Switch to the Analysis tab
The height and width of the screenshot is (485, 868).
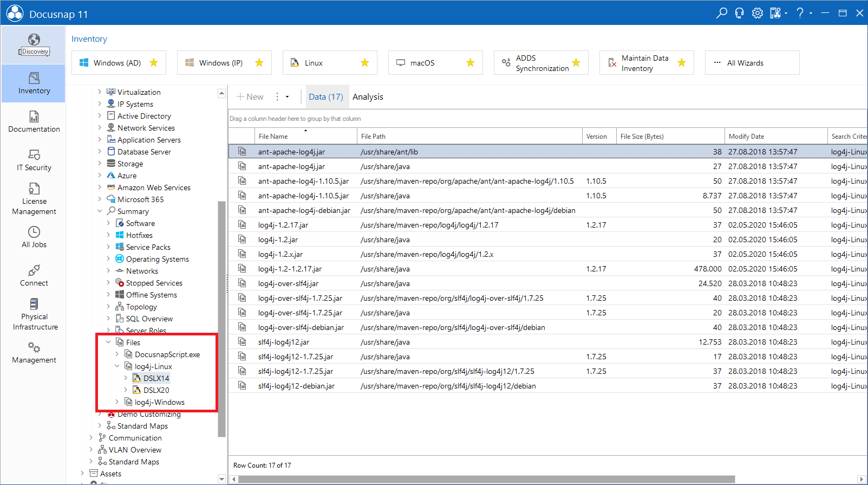368,97
